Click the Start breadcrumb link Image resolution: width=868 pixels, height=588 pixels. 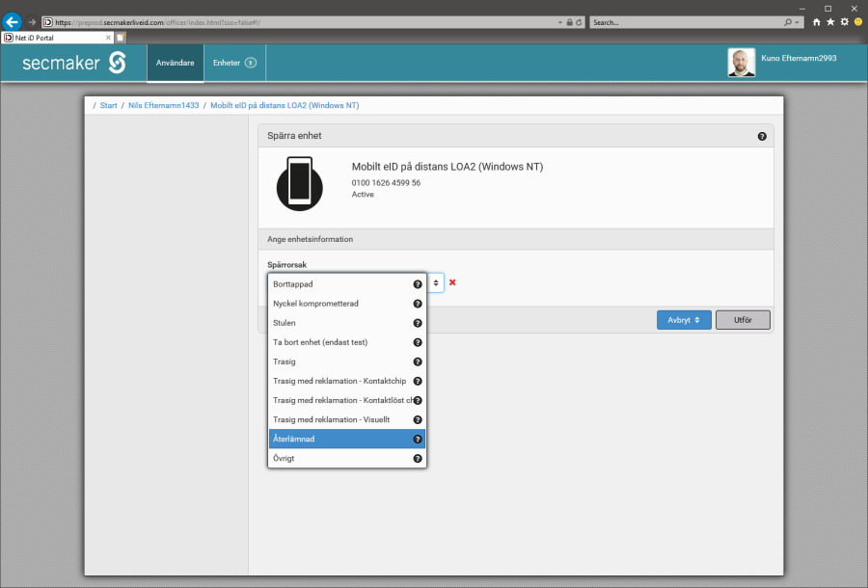coord(109,105)
